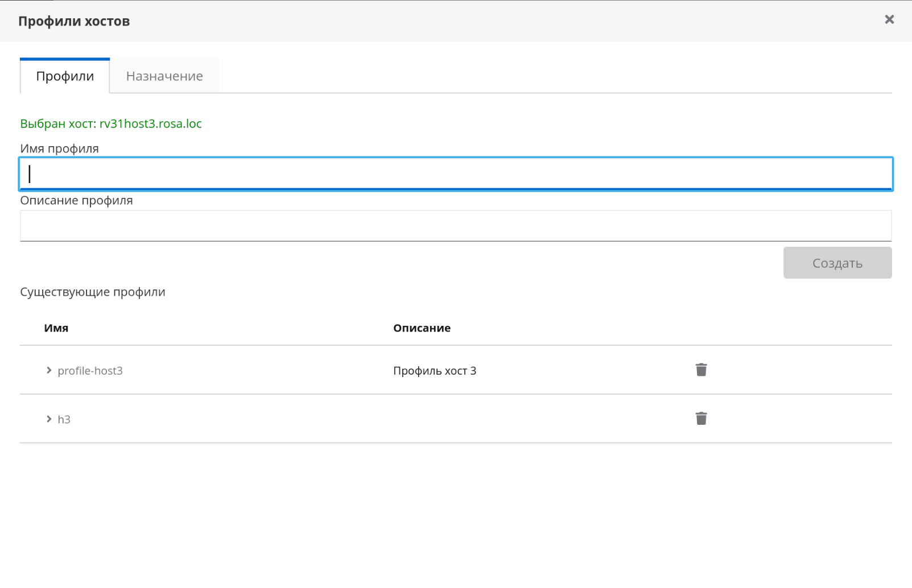Viewport: 912px width, 588px height.
Task: Select the profile-host3 name in the list
Action: (x=90, y=371)
